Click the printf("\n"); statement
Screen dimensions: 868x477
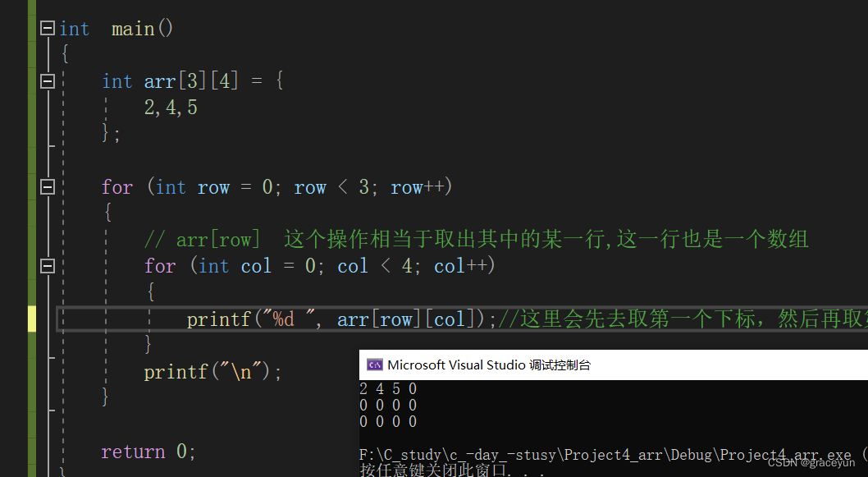point(212,372)
